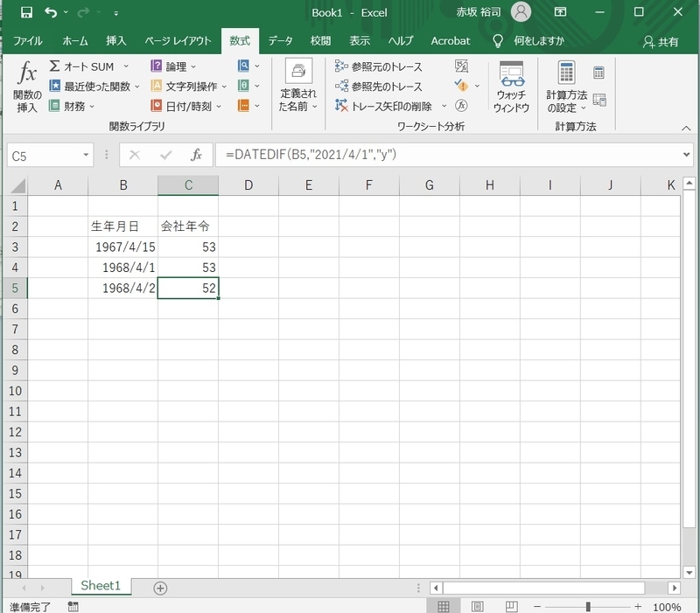The image size is (700, 613).
Task: Open the undo history dropdown arrow
Action: (x=66, y=12)
